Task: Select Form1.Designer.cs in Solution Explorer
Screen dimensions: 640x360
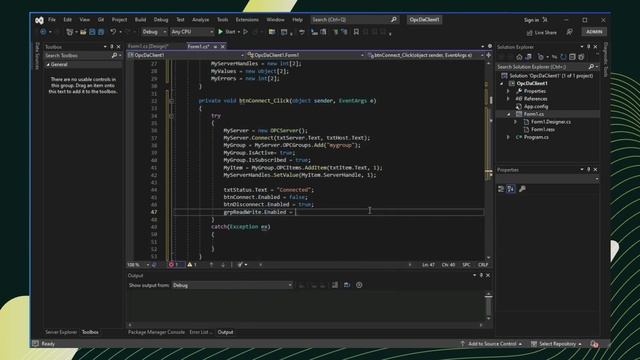Action: [x=551, y=122]
